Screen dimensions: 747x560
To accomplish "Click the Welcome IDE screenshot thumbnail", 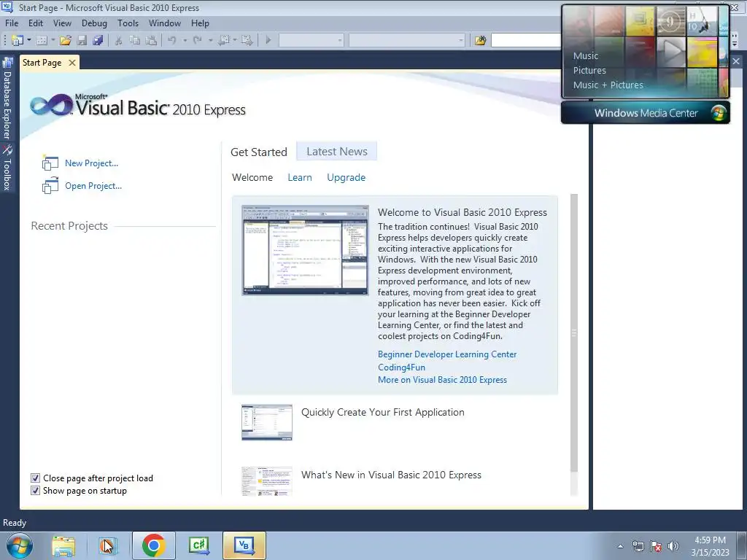I will click(305, 250).
